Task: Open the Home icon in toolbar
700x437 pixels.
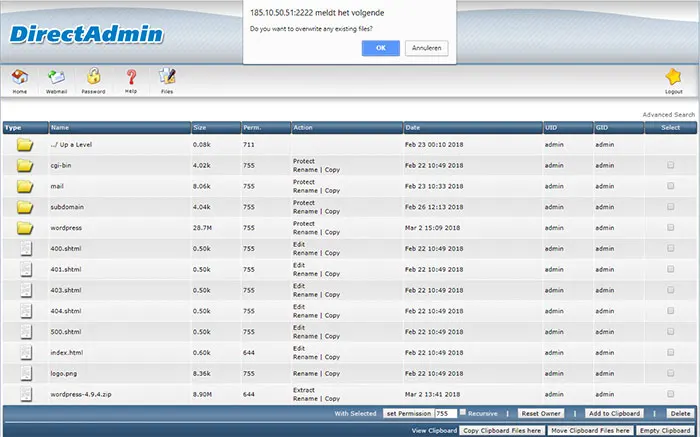Action: pos(20,77)
